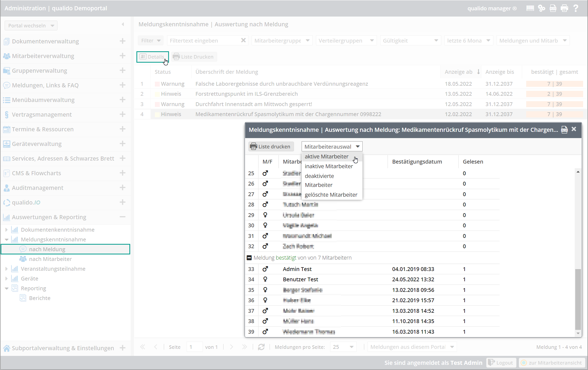This screenshot has width=588, height=370.
Task: Open 'Meldungen aus diesem Portal' dropdown
Action: [x=412, y=347]
